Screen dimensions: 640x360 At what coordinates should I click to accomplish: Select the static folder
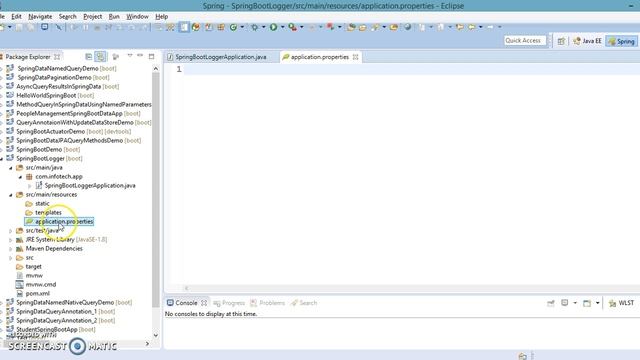click(x=38, y=203)
